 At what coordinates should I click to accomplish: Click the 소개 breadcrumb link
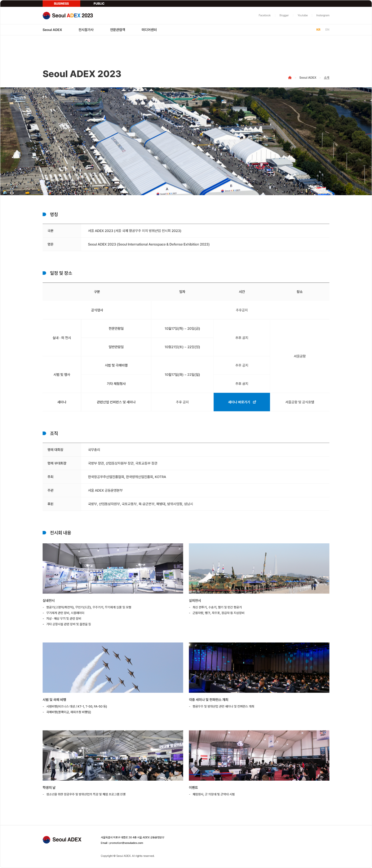pyautogui.click(x=326, y=77)
